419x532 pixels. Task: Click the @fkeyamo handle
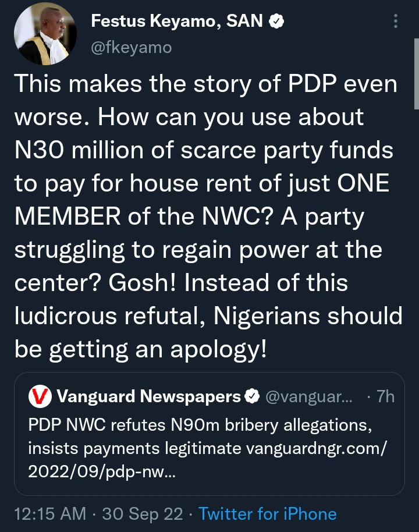(x=132, y=47)
